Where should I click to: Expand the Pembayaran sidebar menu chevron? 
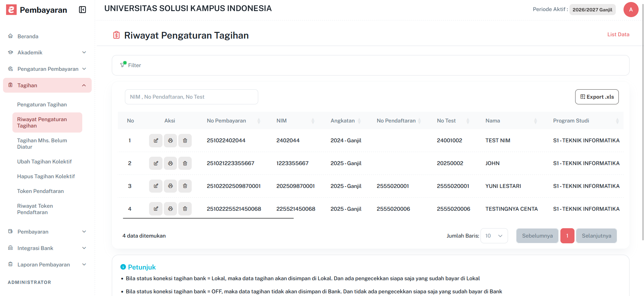84,232
